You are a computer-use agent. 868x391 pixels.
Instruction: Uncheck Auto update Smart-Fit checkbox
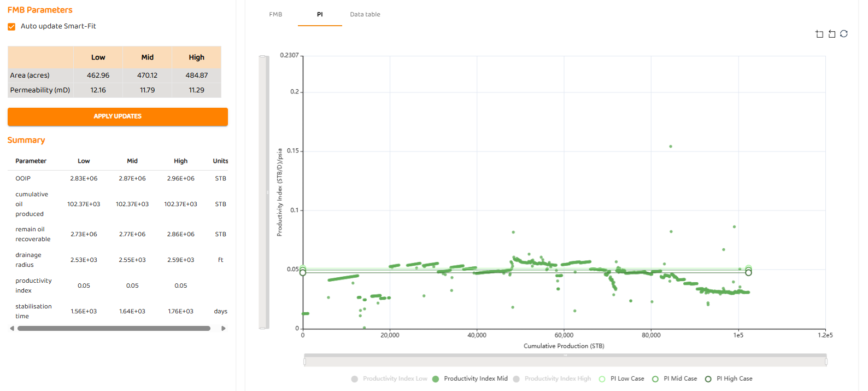[x=11, y=26]
